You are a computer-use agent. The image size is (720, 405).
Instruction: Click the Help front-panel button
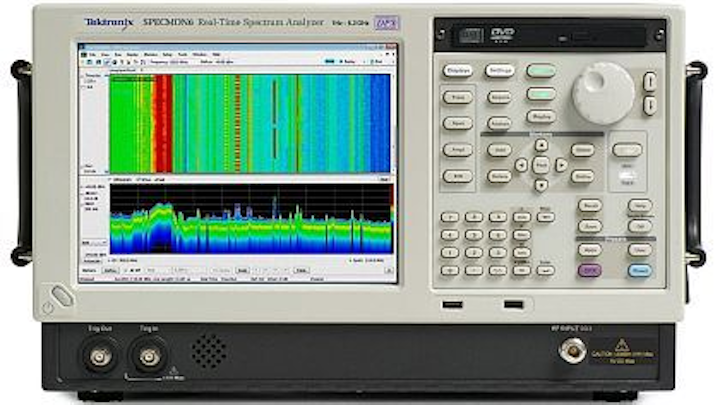[x=640, y=206]
